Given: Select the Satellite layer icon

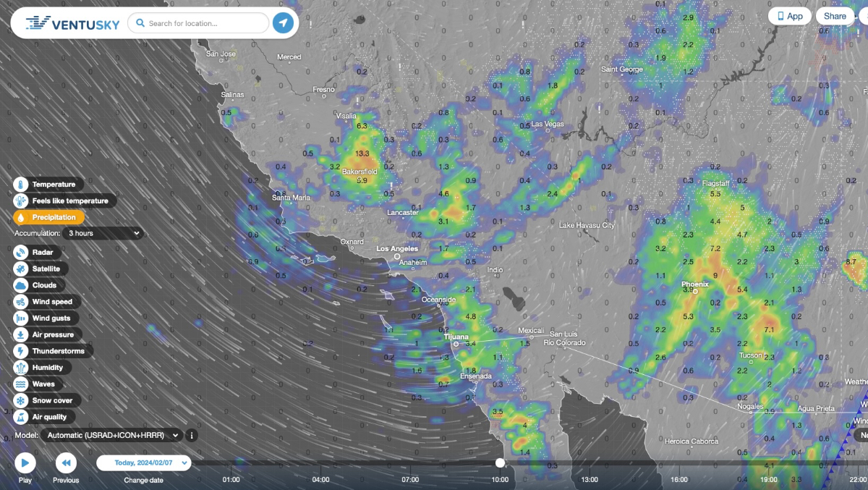Looking at the screenshot, I should [21, 269].
